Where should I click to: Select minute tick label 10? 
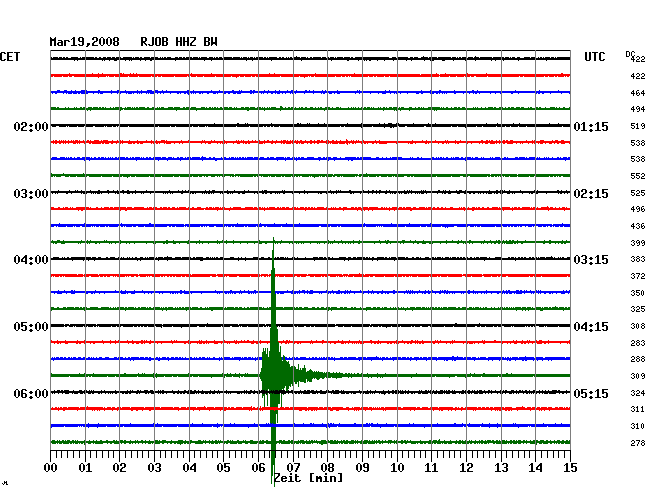(397, 468)
